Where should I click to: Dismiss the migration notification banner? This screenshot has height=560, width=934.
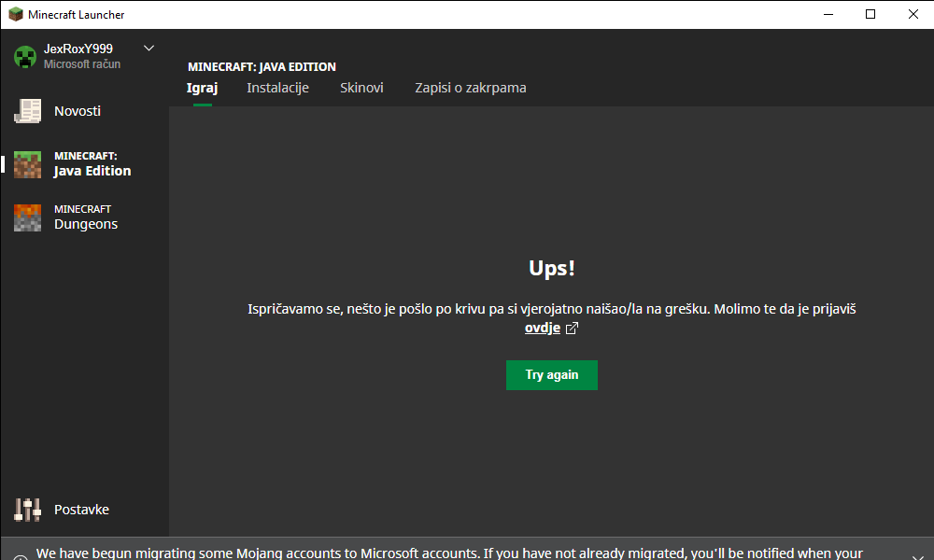point(918,556)
